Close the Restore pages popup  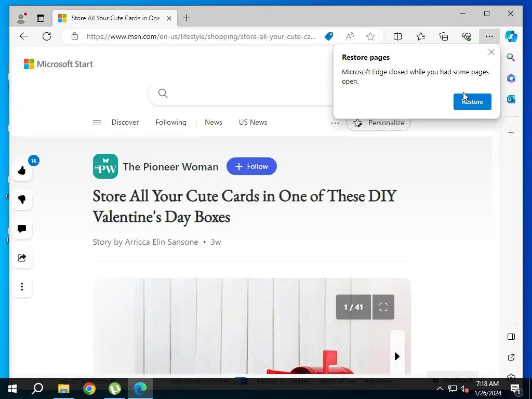click(491, 52)
